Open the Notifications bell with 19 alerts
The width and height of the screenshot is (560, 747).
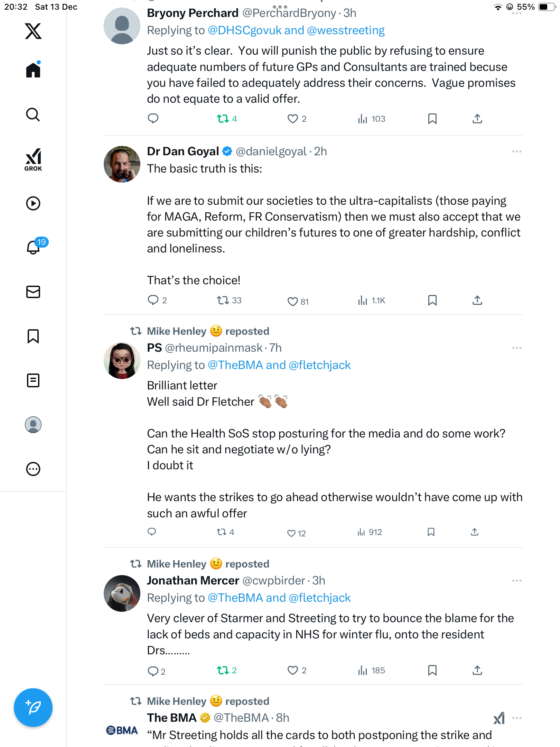[x=33, y=247]
